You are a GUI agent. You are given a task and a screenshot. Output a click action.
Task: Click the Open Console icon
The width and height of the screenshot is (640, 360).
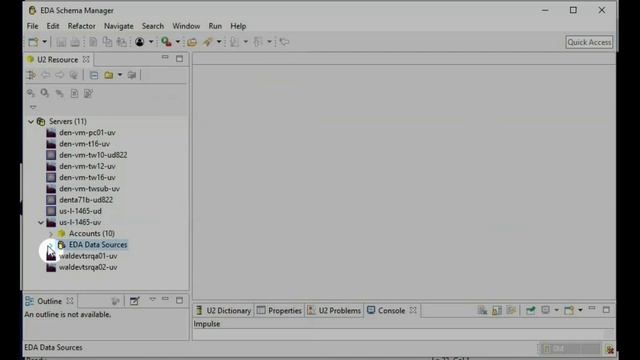coord(569,310)
